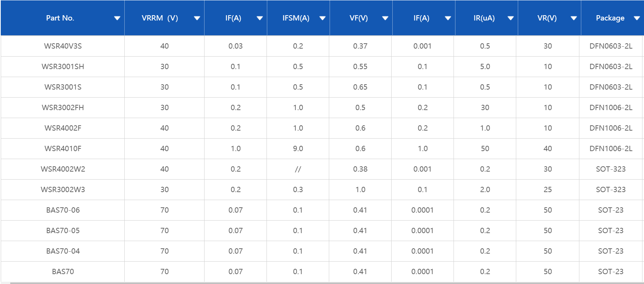This screenshot has height=284, width=644.
Task: Open part WSR3002FH in the table
Action: click(x=63, y=107)
